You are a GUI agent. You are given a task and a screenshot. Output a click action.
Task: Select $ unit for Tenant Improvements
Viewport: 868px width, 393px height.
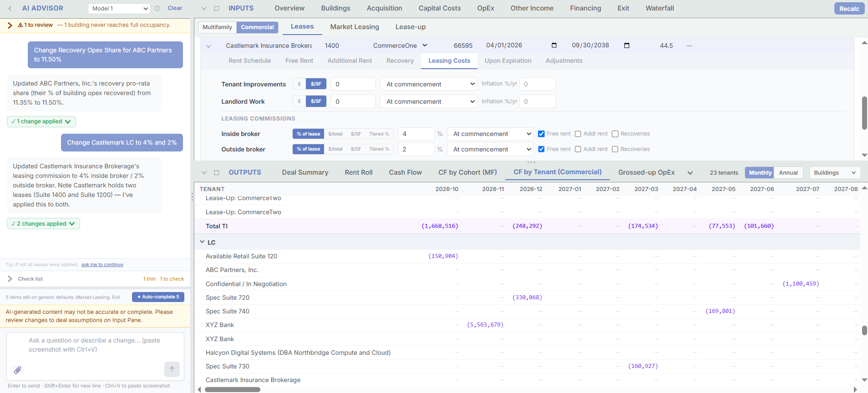(x=299, y=84)
